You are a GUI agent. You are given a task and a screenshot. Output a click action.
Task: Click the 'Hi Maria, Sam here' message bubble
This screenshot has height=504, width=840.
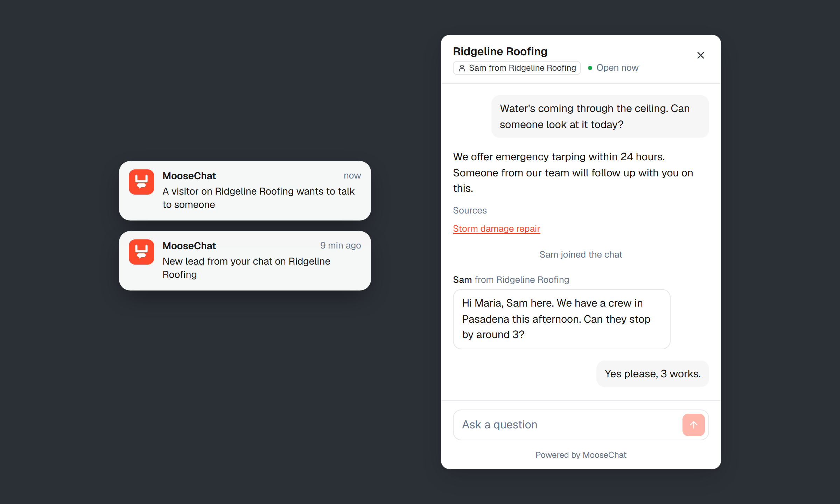tap(561, 319)
